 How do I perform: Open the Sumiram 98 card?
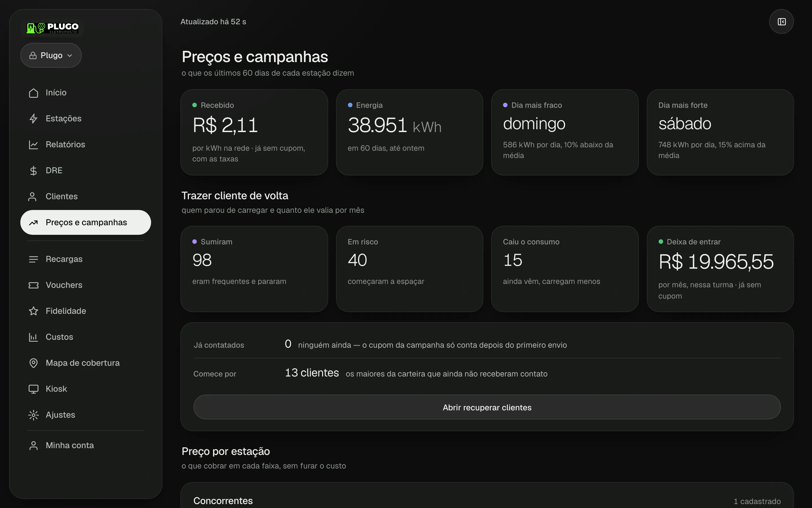pyautogui.click(x=254, y=269)
